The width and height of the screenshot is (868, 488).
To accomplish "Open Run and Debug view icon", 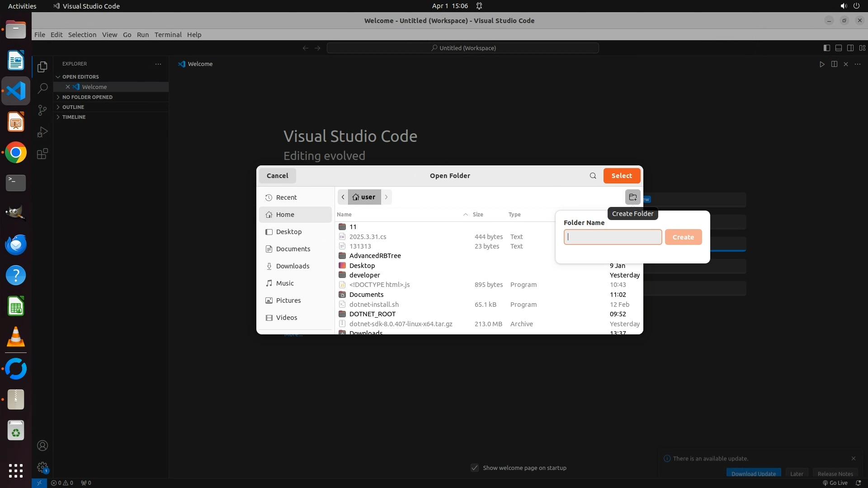I will pyautogui.click(x=42, y=132).
